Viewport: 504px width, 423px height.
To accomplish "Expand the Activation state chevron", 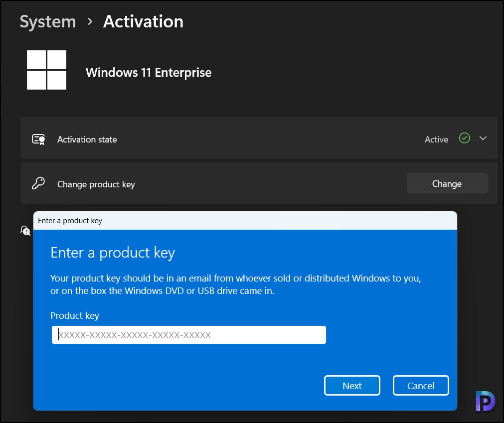I will pyautogui.click(x=483, y=139).
